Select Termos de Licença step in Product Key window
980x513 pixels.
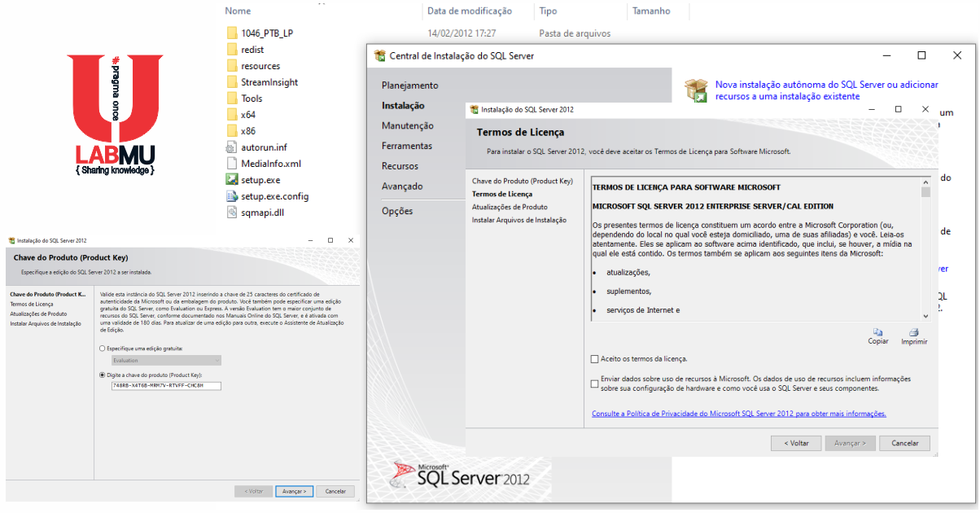point(31,304)
